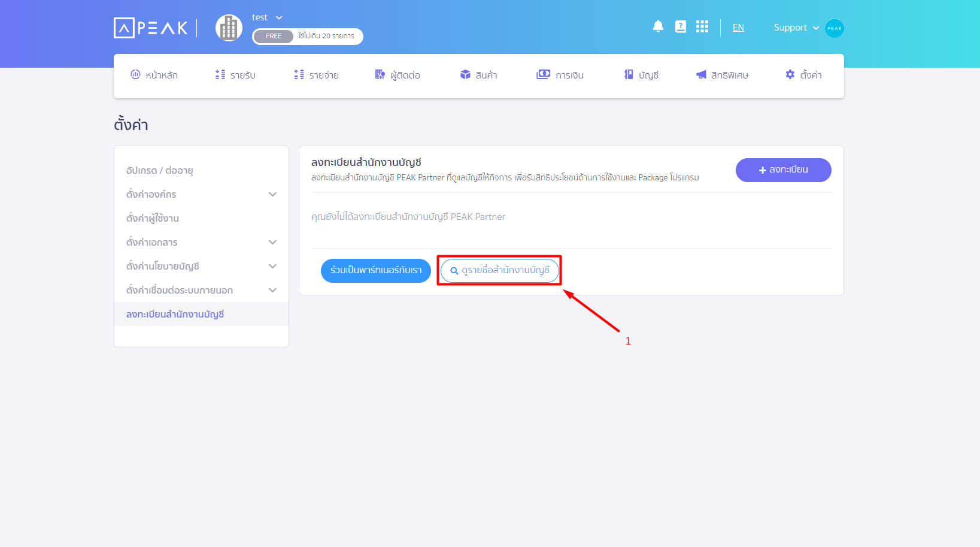Open the test company dropdown arrow
This screenshot has height=547, width=980.
[x=279, y=18]
